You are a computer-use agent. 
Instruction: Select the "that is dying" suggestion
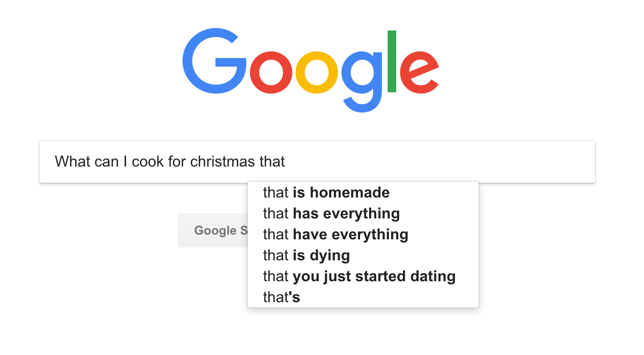(306, 255)
